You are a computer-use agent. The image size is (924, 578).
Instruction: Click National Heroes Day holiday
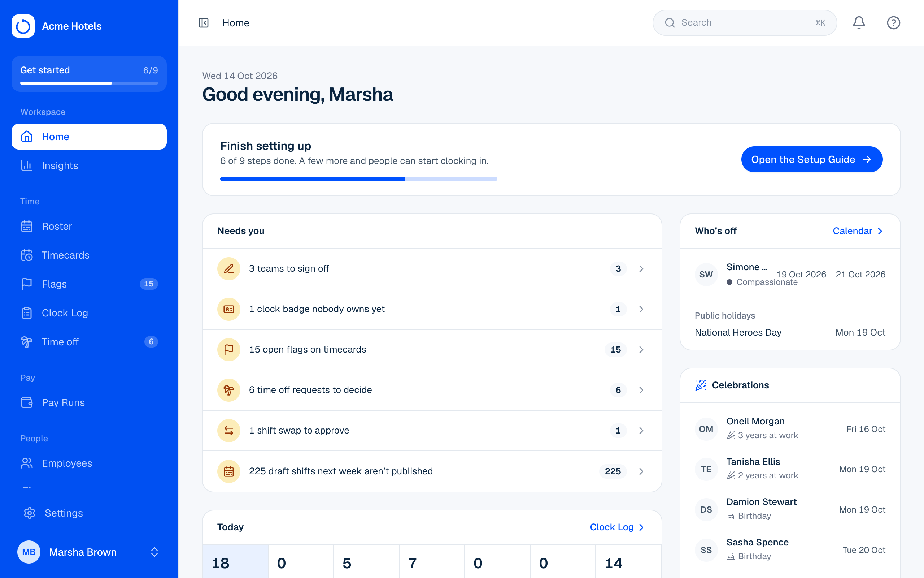790,332
